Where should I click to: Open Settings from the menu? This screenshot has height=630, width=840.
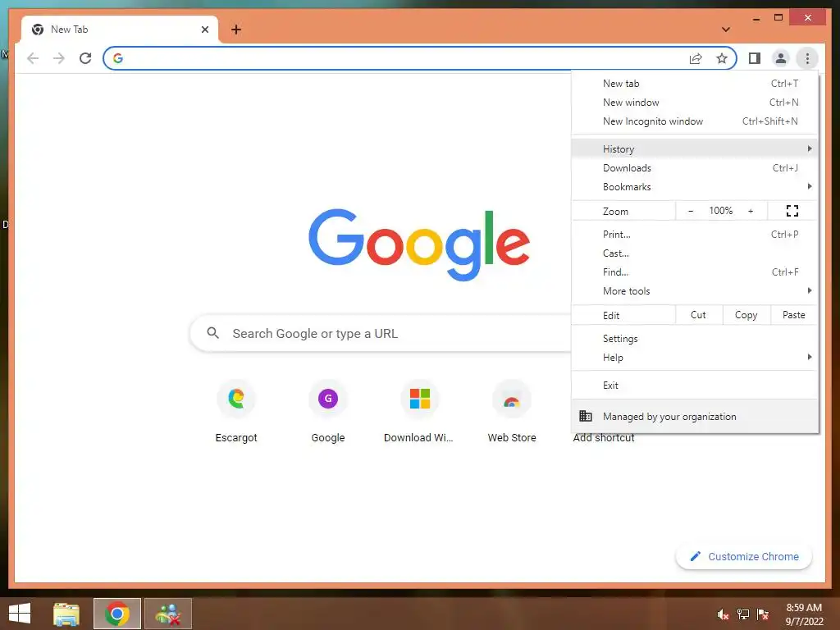point(695,339)
